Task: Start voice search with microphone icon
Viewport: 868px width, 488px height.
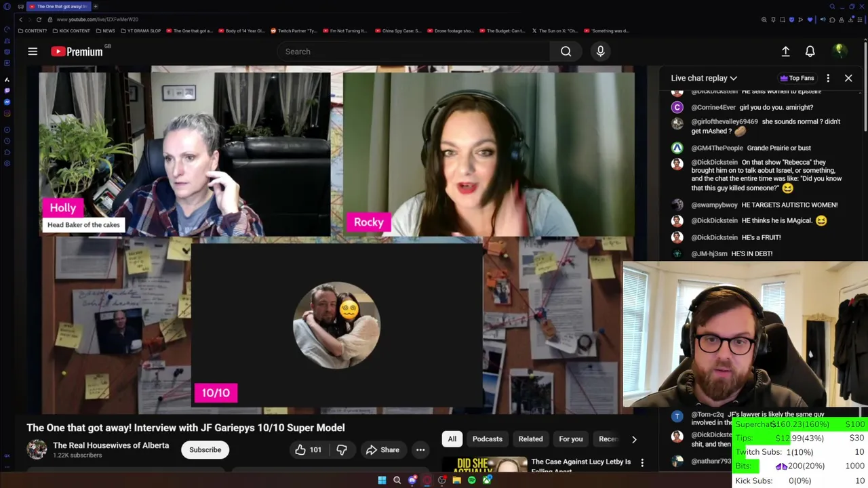Action: 600,52
